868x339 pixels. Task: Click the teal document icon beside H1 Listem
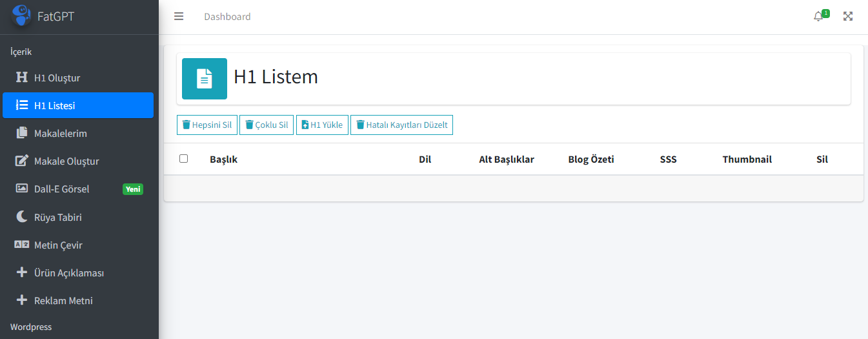(205, 79)
